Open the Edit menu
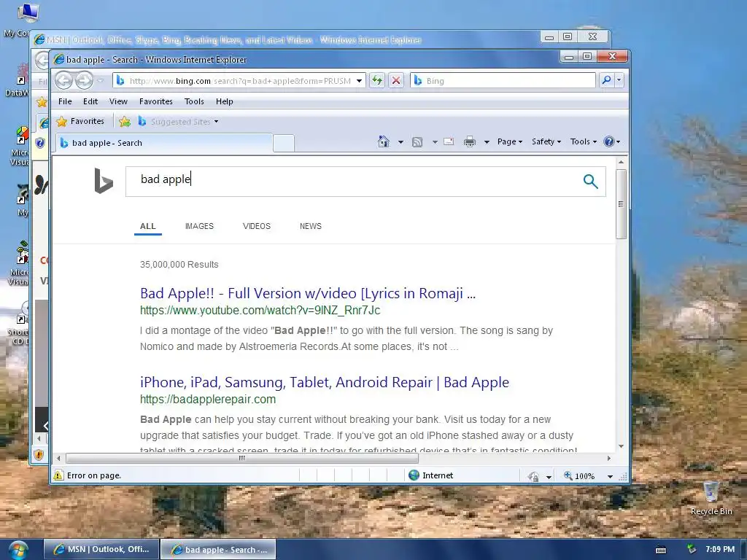This screenshot has width=747, height=560. [x=90, y=101]
